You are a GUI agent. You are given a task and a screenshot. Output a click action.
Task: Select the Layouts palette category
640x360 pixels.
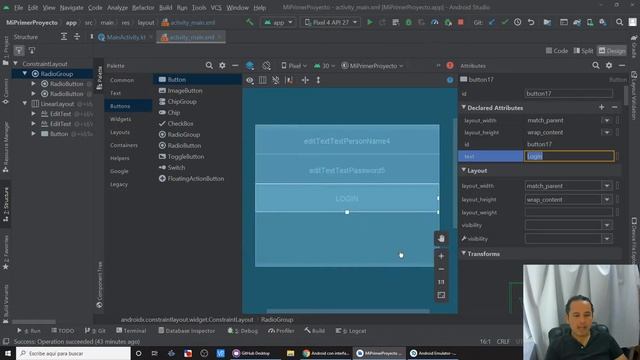click(x=120, y=132)
